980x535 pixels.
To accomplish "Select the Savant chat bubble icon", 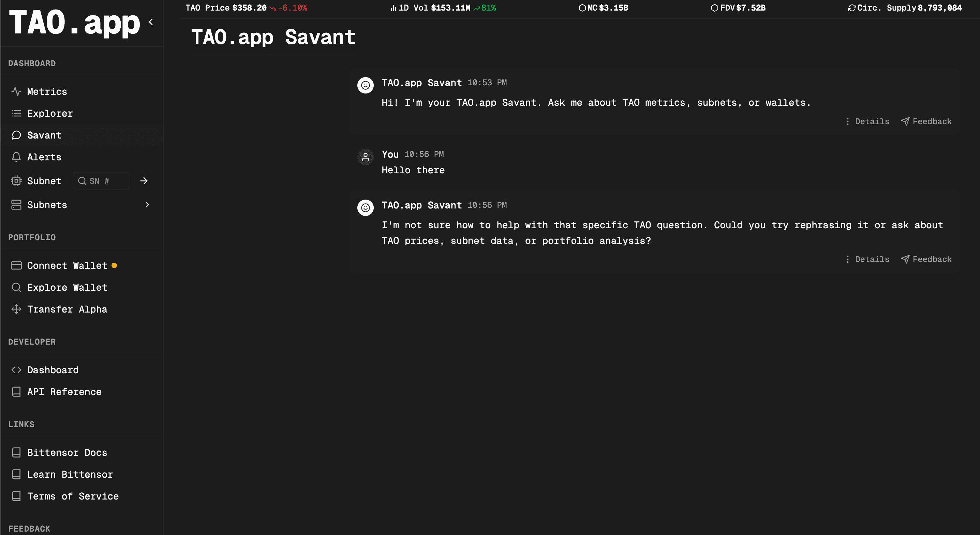I will tap(16, 135).
